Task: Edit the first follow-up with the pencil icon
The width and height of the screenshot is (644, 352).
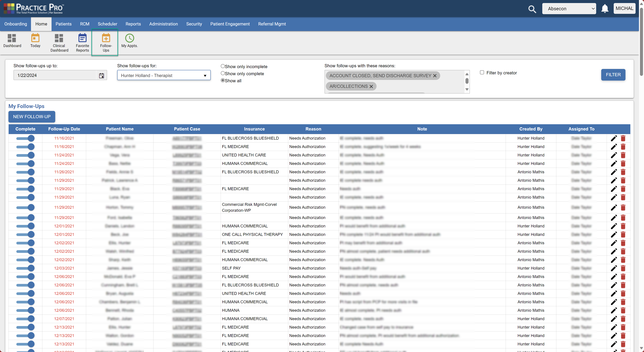Action: [x=614, y=138]
